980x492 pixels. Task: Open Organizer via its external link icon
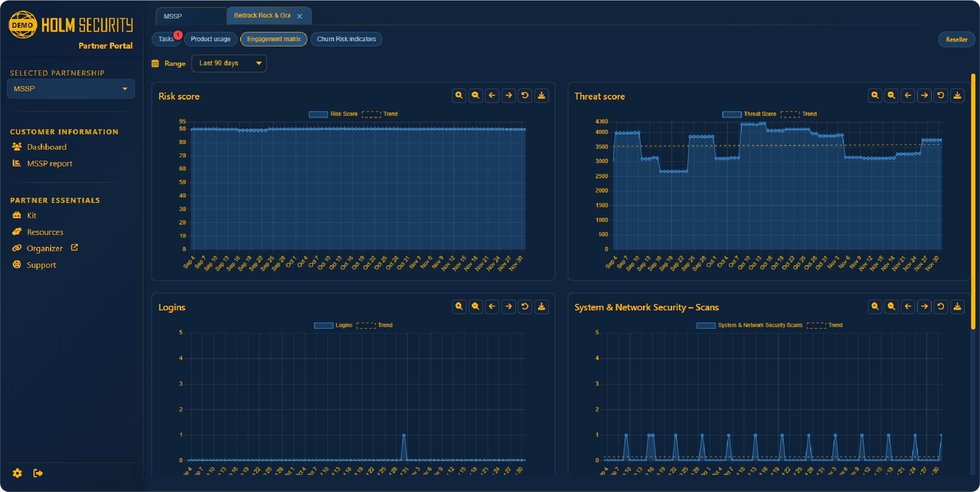[x=75, y=247]
